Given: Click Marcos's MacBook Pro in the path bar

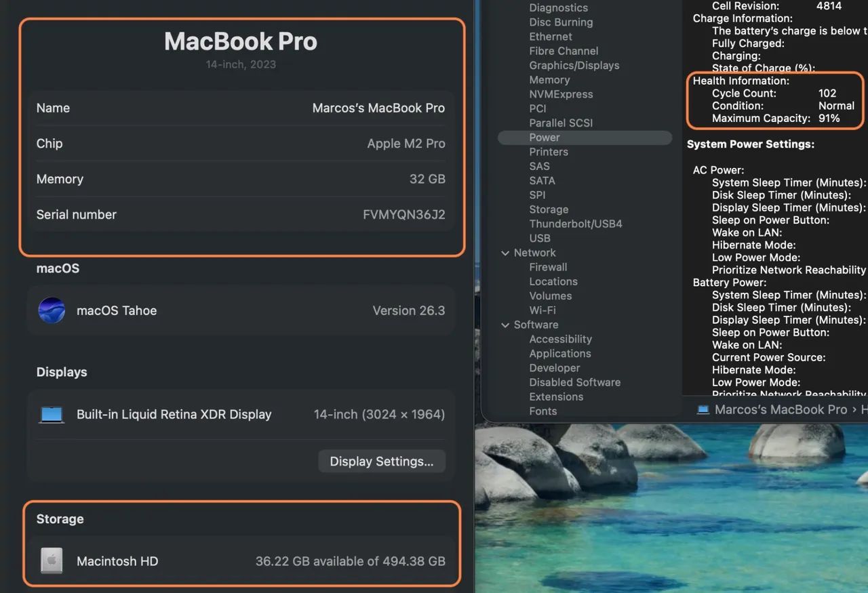Looking at the screenshot, I should (x=781, y=409).
